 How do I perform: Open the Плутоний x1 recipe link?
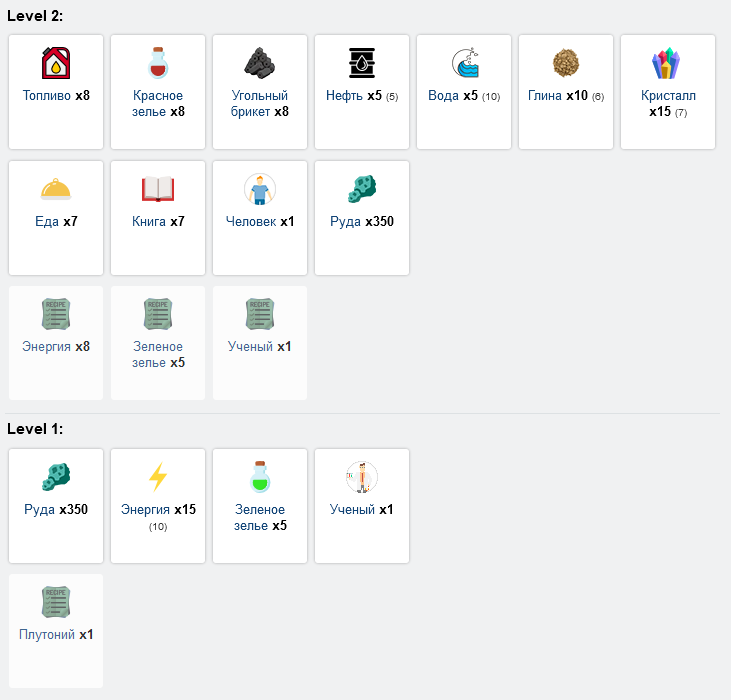click(x=56, y=634)
